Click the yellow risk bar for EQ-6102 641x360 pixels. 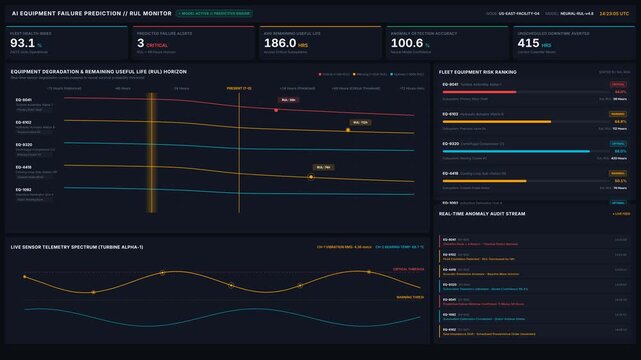(x=497, y=122)
